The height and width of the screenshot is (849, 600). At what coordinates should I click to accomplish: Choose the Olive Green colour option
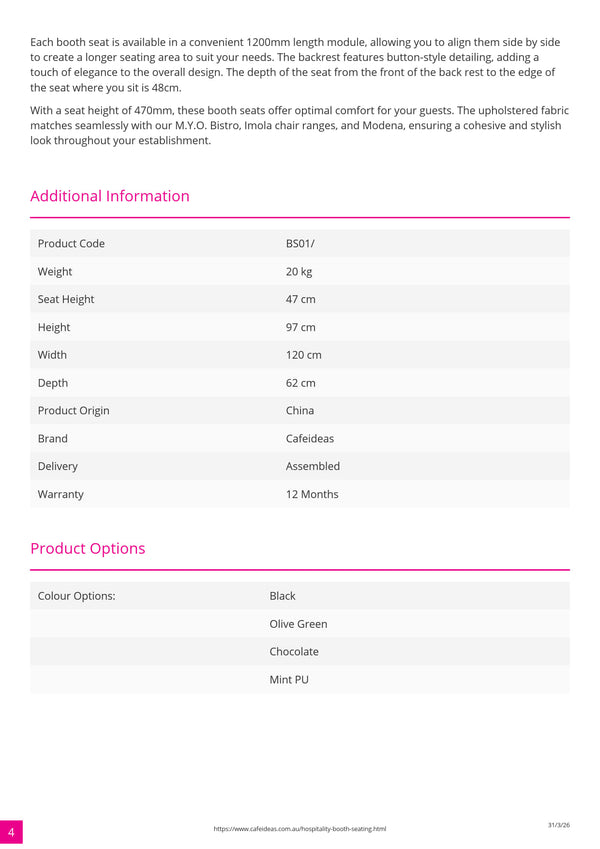pyautogui.click(x=298, y=624)
